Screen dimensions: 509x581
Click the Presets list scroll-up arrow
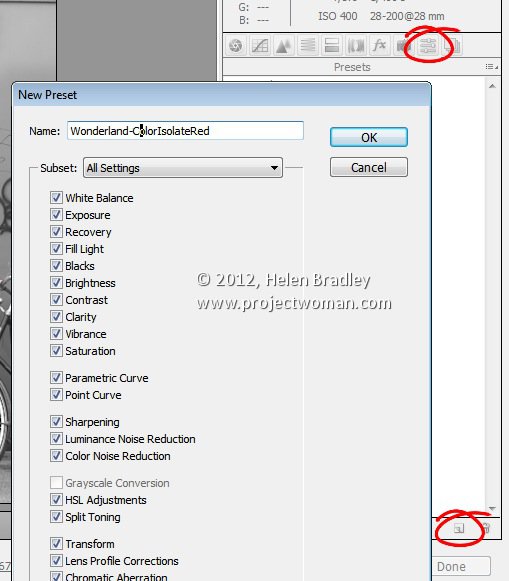point(492,86)
